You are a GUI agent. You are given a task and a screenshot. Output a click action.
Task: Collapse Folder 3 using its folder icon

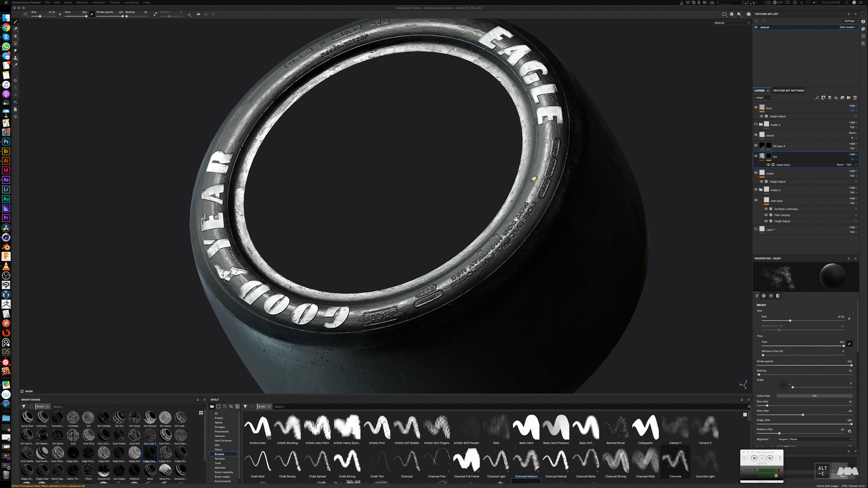coord(761,190)
